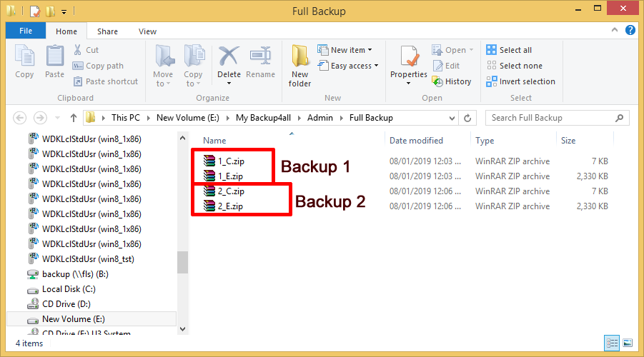Click New Volume (E:) breadcrumb
The width and height of the screenshot is (644, 357).
point(188,118)
